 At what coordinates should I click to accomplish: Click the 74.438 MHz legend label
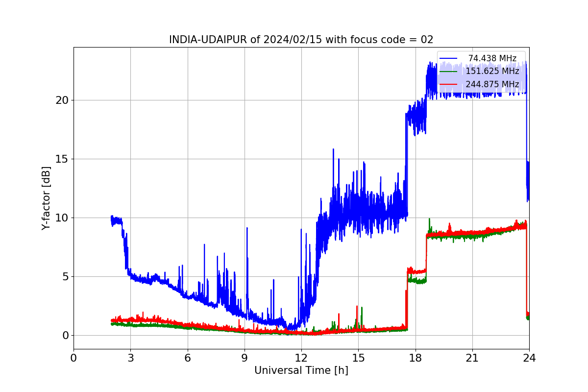pos(492,58)
